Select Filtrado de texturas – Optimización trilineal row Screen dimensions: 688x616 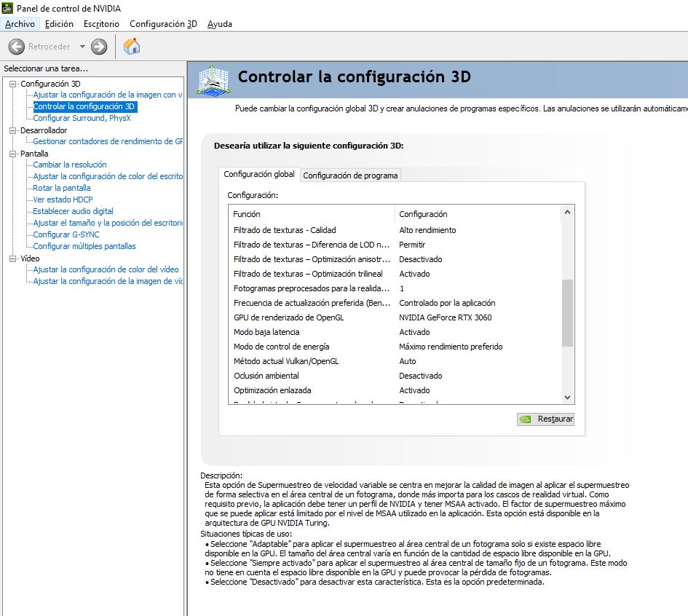click(x=395, y=274)
